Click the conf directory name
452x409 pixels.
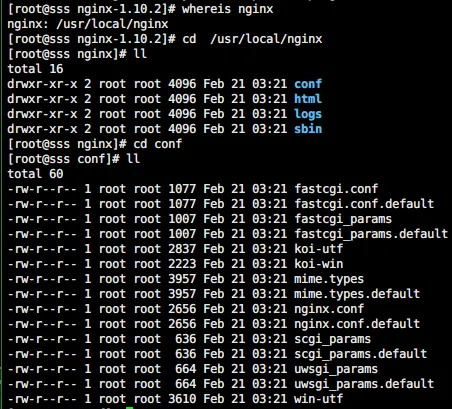tap(308, 84)
